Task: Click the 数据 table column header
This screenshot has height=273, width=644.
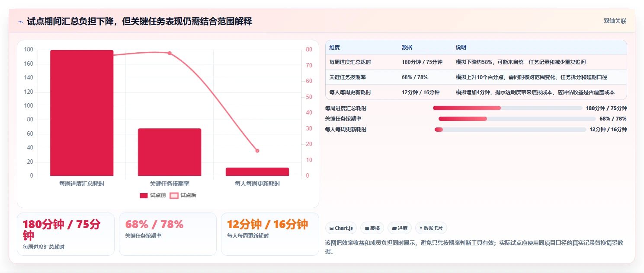Action: (407, 48)
